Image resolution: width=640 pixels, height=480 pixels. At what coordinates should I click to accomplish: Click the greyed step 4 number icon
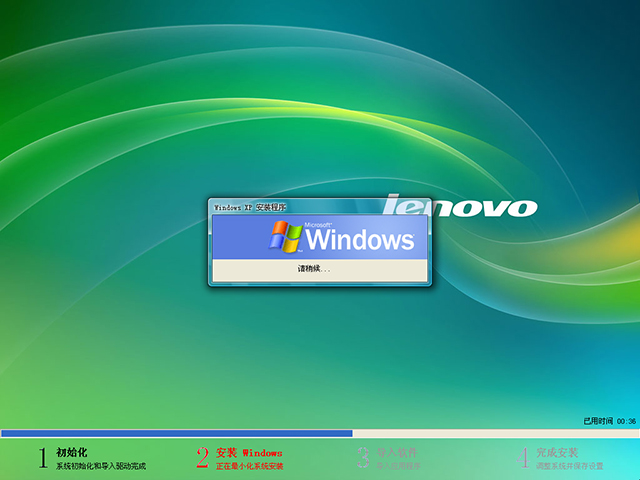tap(523, 458)
